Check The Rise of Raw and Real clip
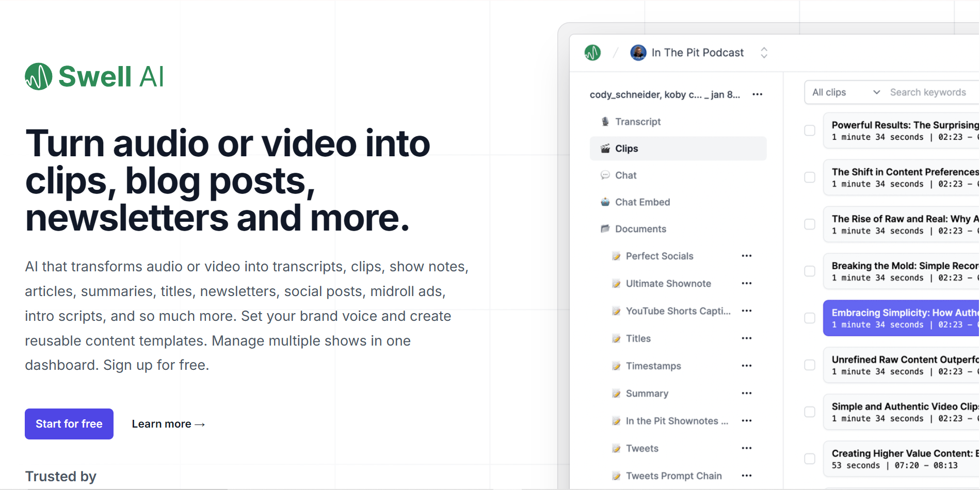 coord(810,224)
